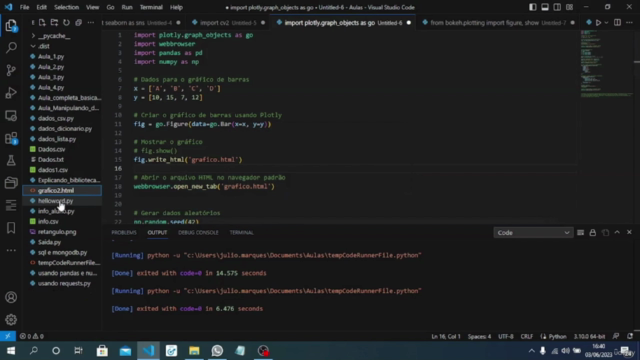Viewport: 640px width, 360px height.
Task: Open errors and warnings counter in status bar
Action: pos(32,336)
